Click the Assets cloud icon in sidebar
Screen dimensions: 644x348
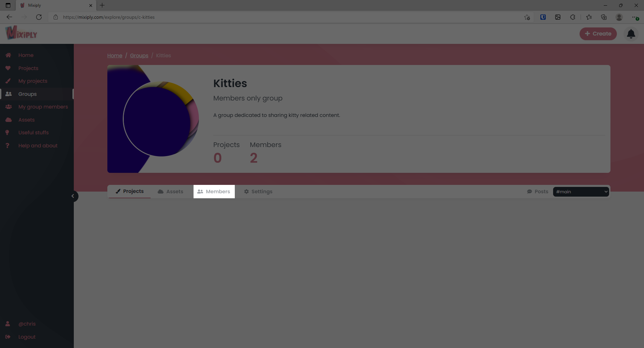click(8, 120)
